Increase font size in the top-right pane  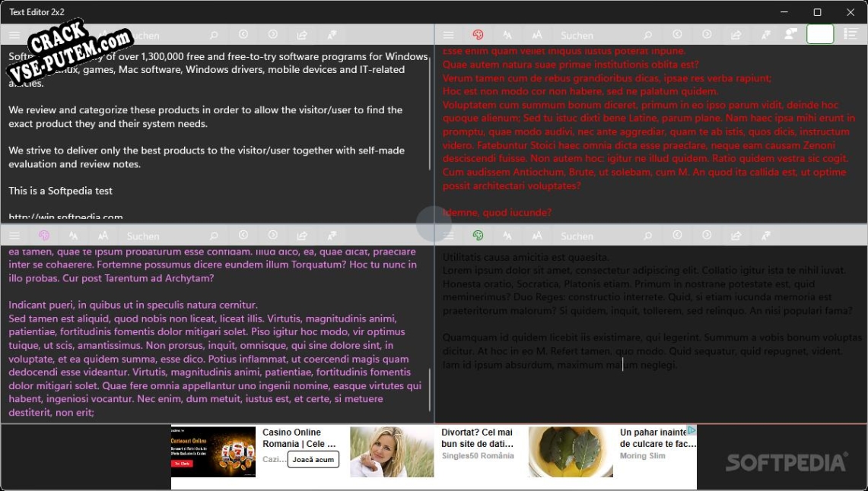coord(537,35)
